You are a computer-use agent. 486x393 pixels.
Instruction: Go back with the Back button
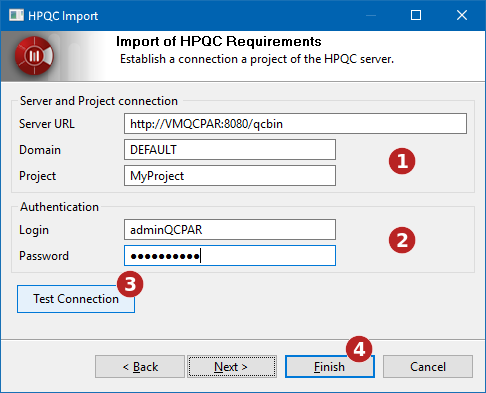[x=140, y=367]
